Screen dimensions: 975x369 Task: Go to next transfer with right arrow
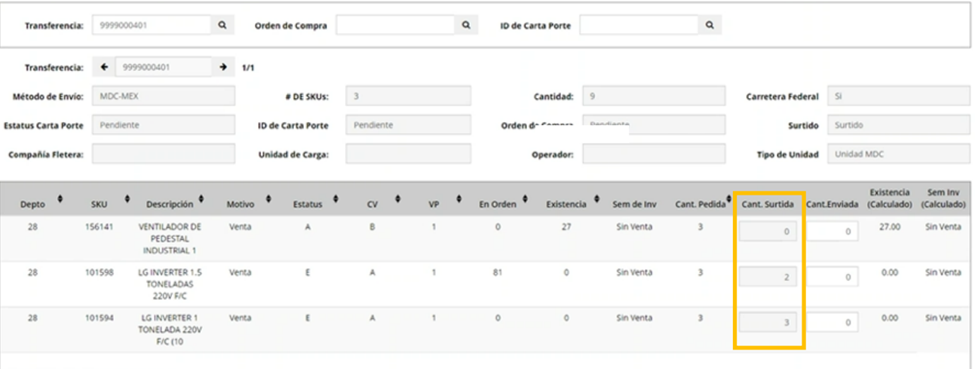point(223,67)
